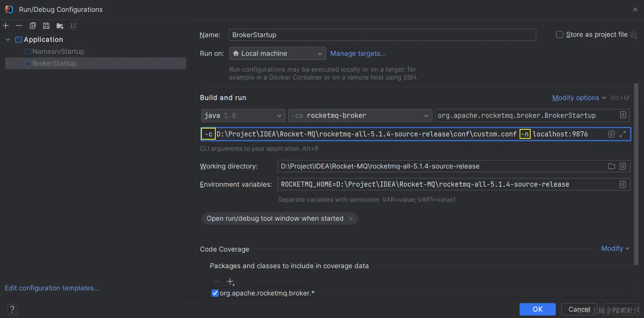The height and width of the screenshot is (318, 644).
Task: Open the java 1.8 JDK dropdown
Action: 243,115
